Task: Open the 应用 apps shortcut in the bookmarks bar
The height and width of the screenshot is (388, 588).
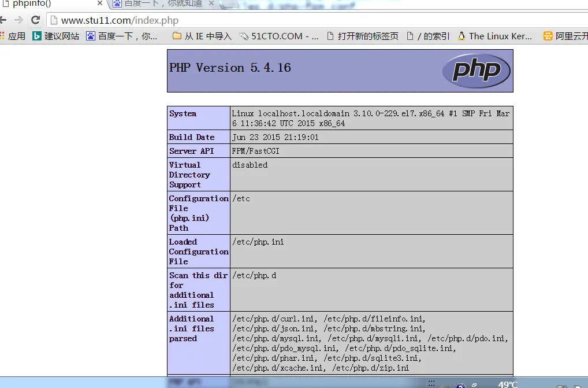Action: tap(13, 36)
